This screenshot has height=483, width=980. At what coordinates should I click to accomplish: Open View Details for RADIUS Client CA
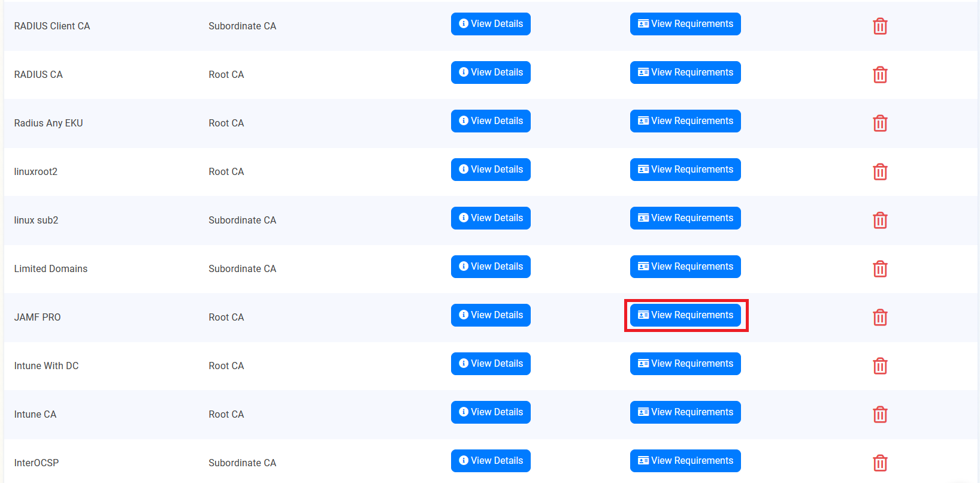(x=491, y=24)
